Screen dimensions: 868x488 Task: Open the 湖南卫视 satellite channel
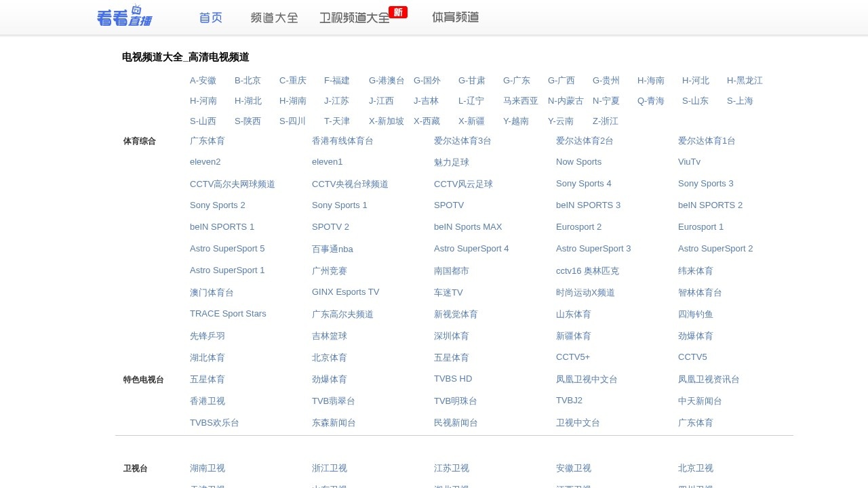208,468
